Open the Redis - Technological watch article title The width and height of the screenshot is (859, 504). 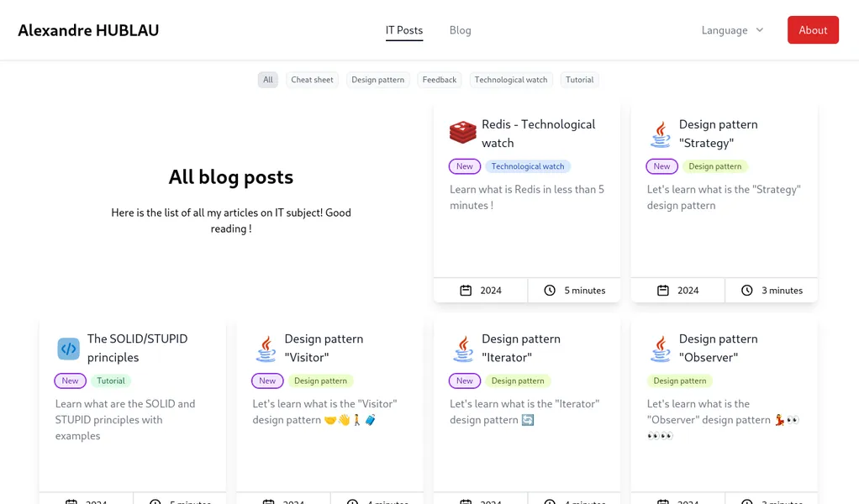pyautogui.click(x=538, y=133)
